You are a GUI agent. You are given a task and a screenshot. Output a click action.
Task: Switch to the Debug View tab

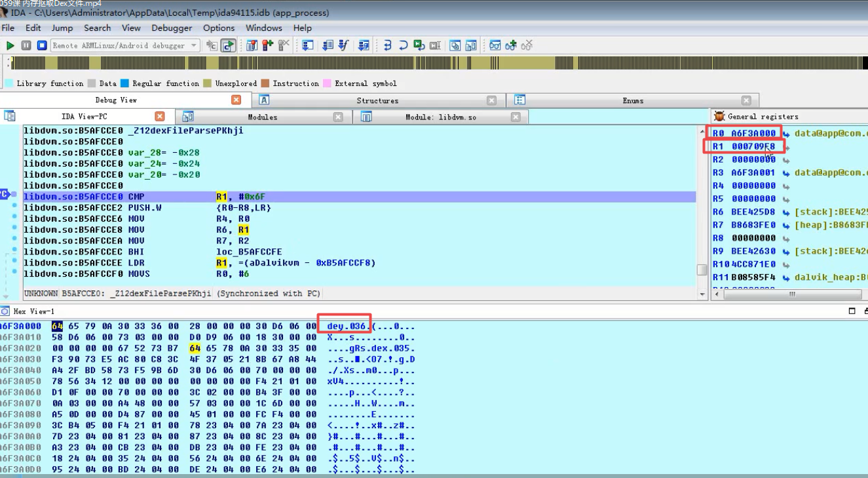coord(116,100)
